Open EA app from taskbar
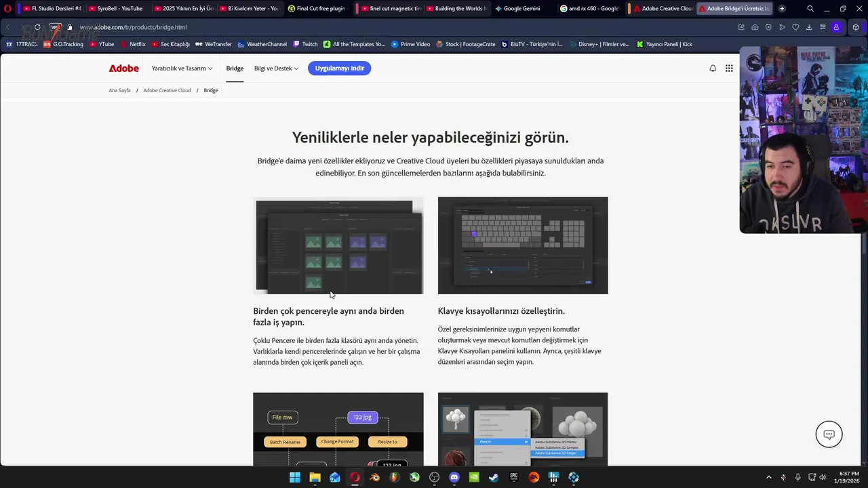The image size is (868, 488). (x=534, y=477)
